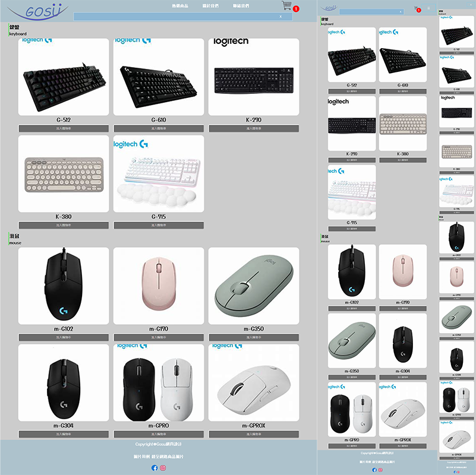Open the shopping cart in the wide desktop header

pyautogui.click(x=287, y=6)
